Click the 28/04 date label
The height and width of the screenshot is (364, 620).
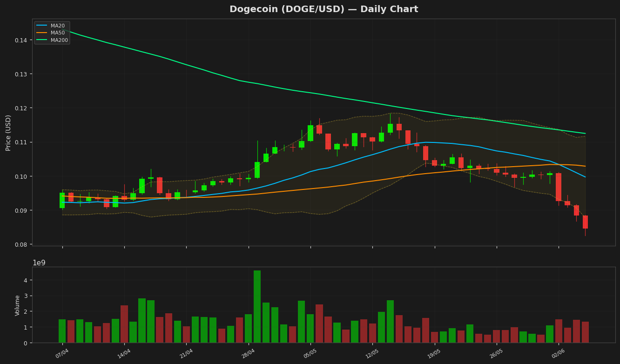click(249, 353)
